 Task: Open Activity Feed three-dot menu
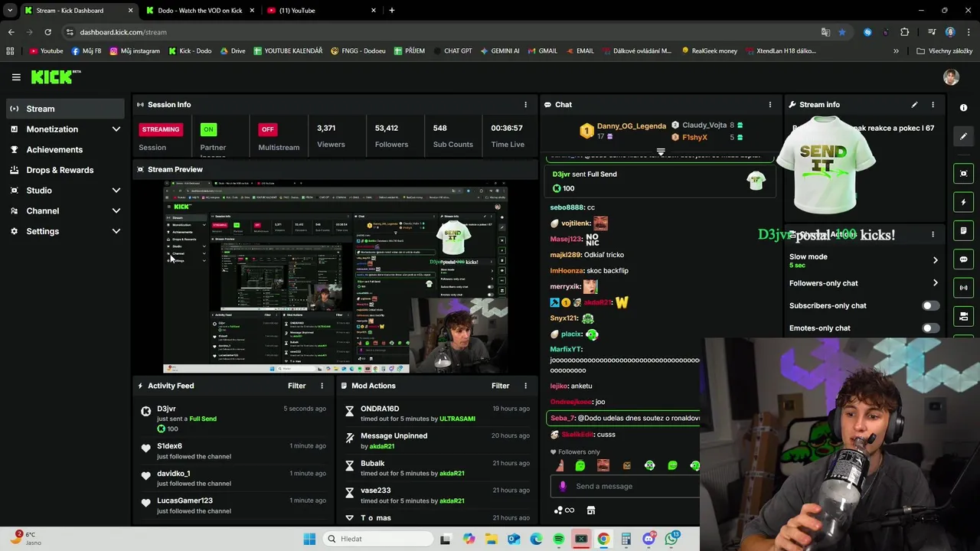[x=322, y=386]
